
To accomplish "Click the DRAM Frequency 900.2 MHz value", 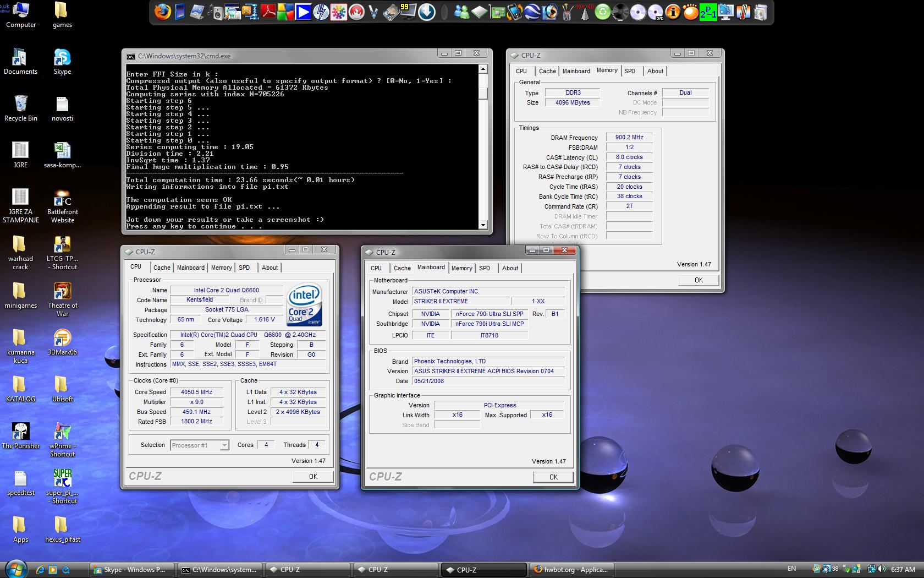I will (629, 137).
